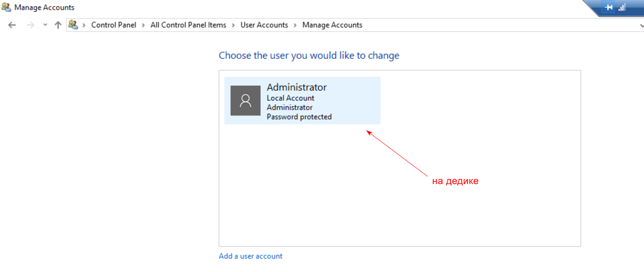Select the Administrator local account name
Image resolution: width=644 pixels, height=272 pixels.
click(x=297, y=87)
